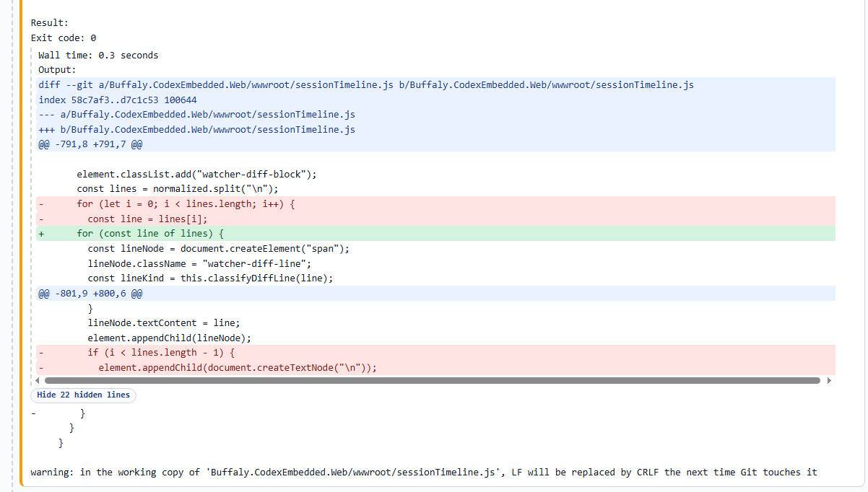Click the "Hide 22 hidden lines" button

tap(83, 395)
